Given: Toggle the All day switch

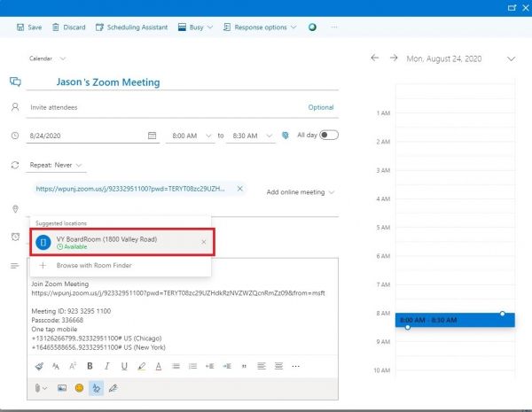Looking at the screenshot, I should pyautogui.click(x=329, y=135).
